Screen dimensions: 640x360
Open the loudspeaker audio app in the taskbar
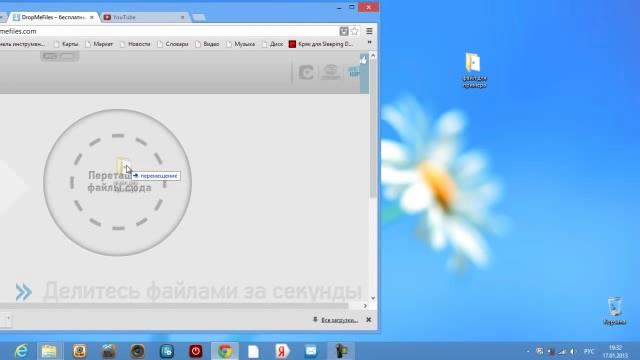point(138,351)
